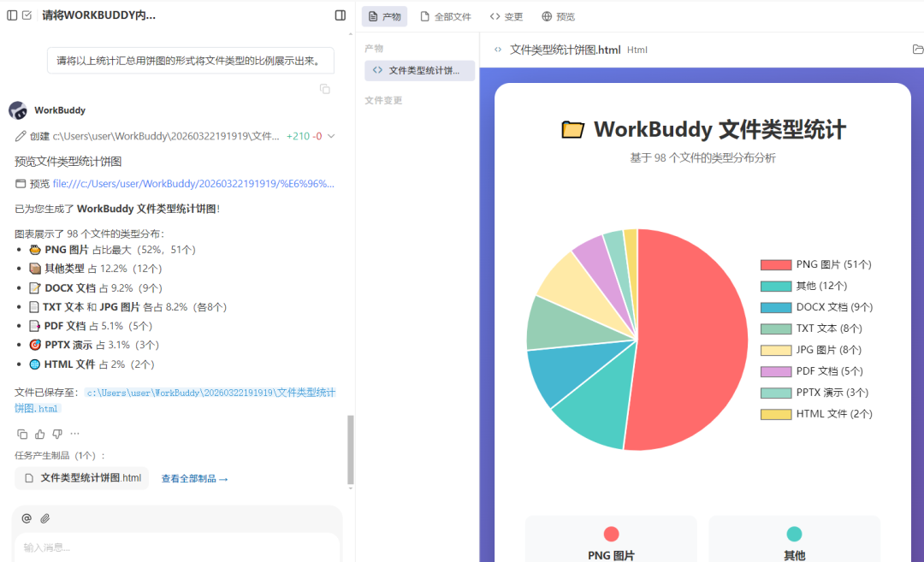Click the pencil create-file icon
The height and width of the screenshot is (562, 924).
(x=20, y=136)
